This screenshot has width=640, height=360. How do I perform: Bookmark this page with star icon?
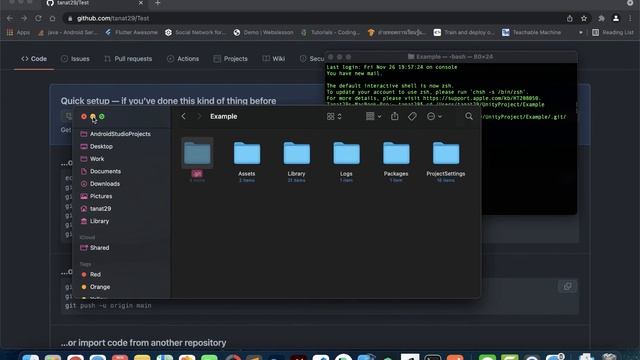point(584,18)
